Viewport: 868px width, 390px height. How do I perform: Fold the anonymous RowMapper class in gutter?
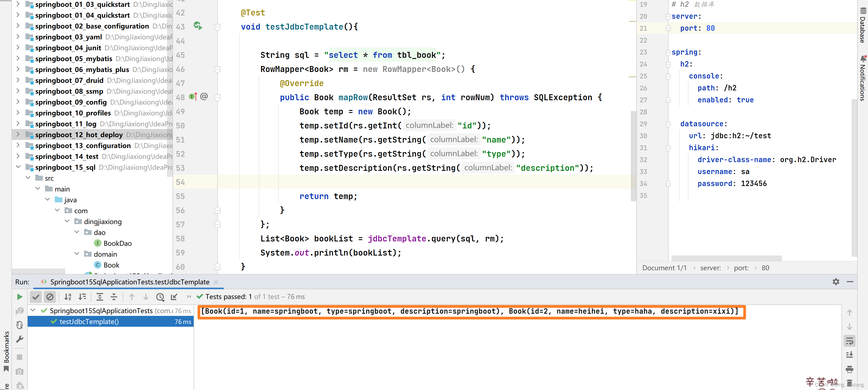point(218,69)
